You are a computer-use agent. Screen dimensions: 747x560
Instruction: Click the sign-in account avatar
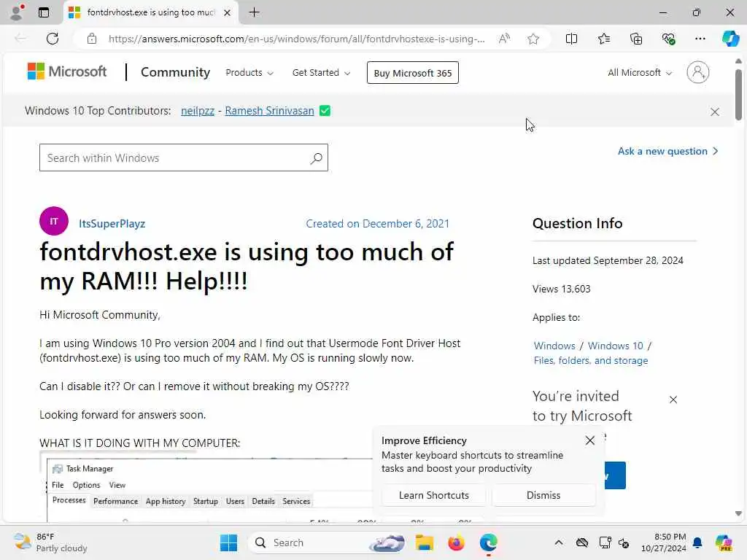(697, 72)
